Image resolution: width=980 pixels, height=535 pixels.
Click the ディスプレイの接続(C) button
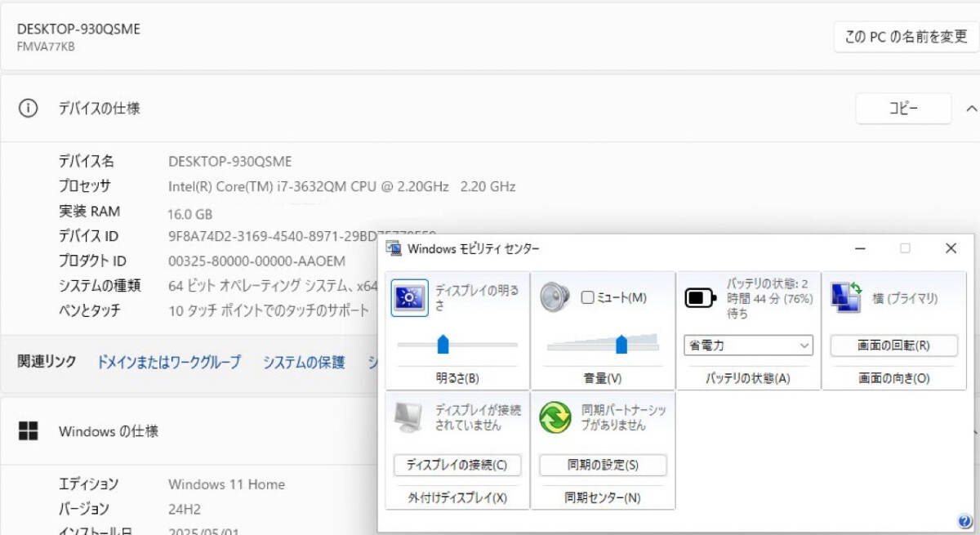coord(457,465)
